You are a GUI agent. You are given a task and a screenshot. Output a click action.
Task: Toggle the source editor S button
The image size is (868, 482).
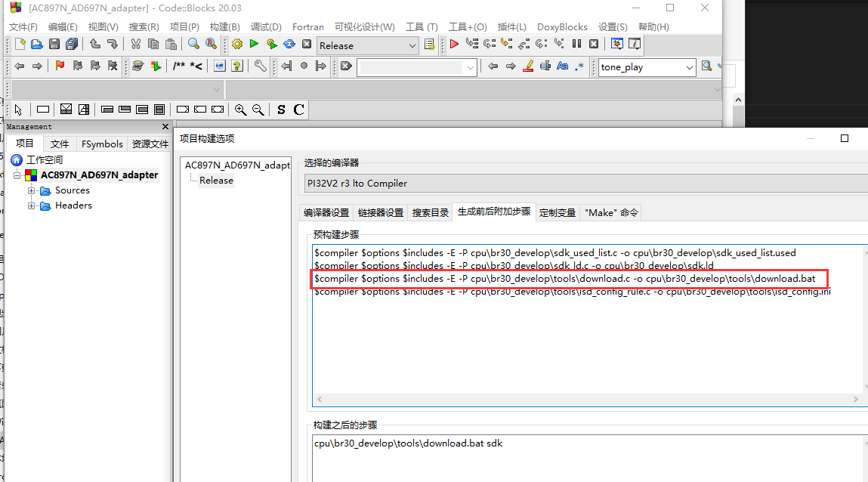tap(281, 110)
